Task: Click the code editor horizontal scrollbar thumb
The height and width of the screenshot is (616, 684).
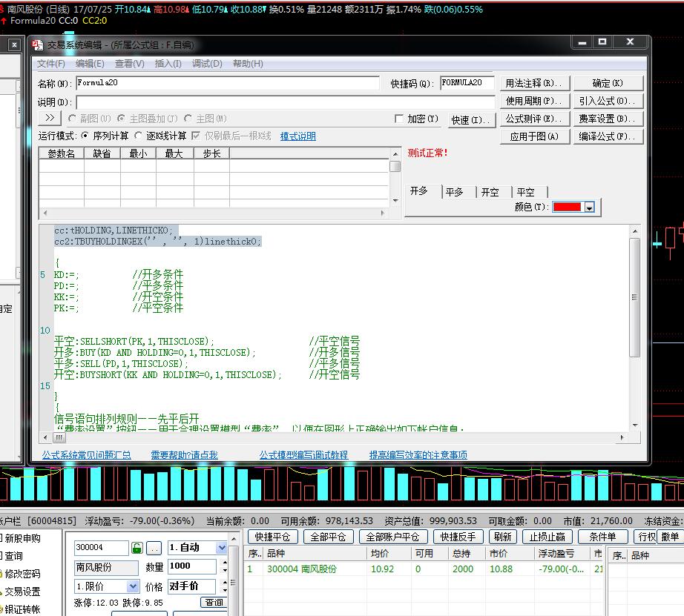Action: [59, 437]
